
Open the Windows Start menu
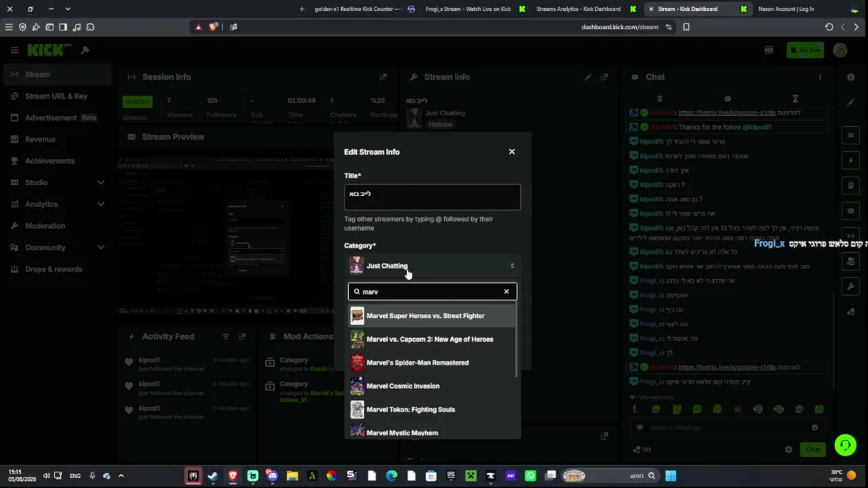click(671, 476)
